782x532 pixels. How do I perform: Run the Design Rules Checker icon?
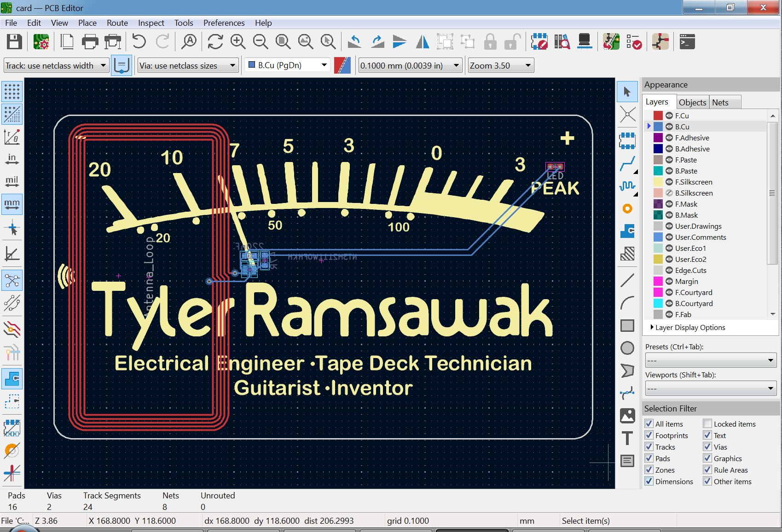coord(634,42)
